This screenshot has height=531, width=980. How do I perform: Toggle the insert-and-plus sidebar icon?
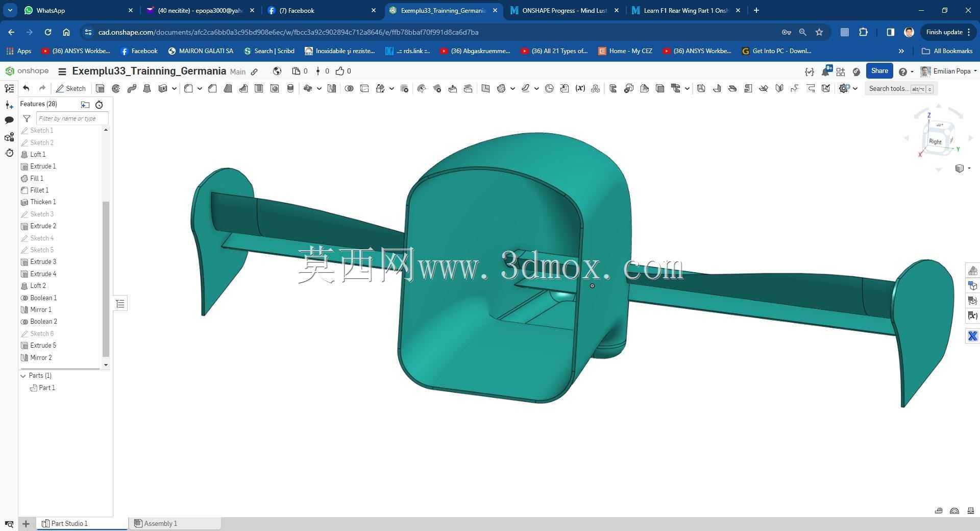(x=9, y=105)
